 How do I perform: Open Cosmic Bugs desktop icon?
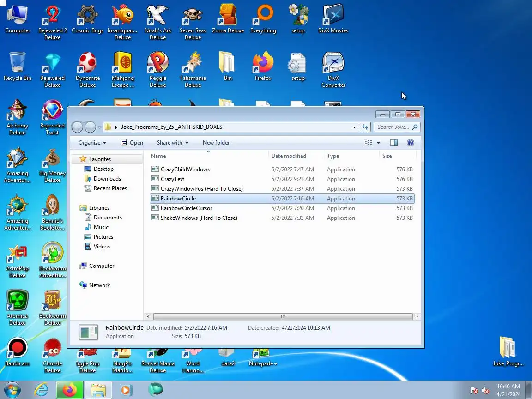tap(88, 18)
